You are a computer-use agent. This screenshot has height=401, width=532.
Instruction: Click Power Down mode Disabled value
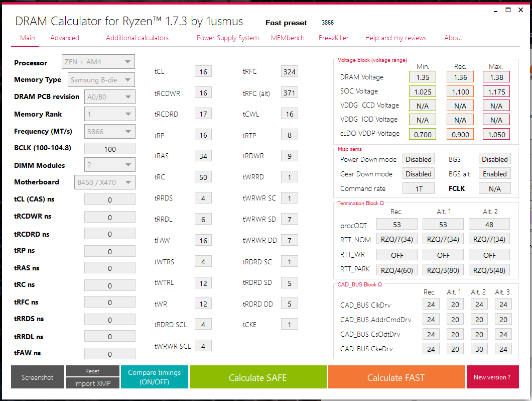point(419,159)
